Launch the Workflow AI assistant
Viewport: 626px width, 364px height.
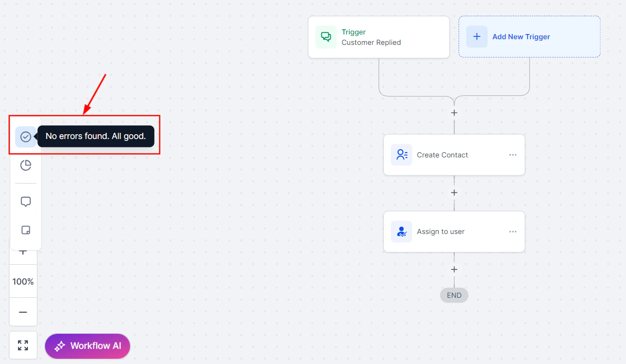(88, 346)
